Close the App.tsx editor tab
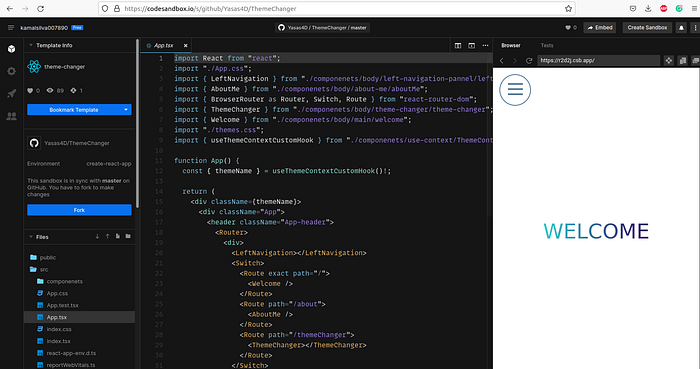Screen dimensions: 700x369 (185, 46)
